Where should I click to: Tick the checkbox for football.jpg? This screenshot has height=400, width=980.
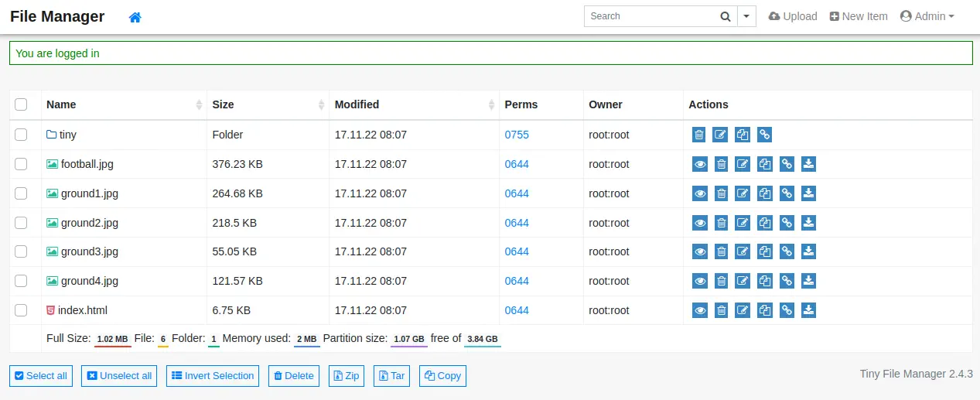coord(22,164)
